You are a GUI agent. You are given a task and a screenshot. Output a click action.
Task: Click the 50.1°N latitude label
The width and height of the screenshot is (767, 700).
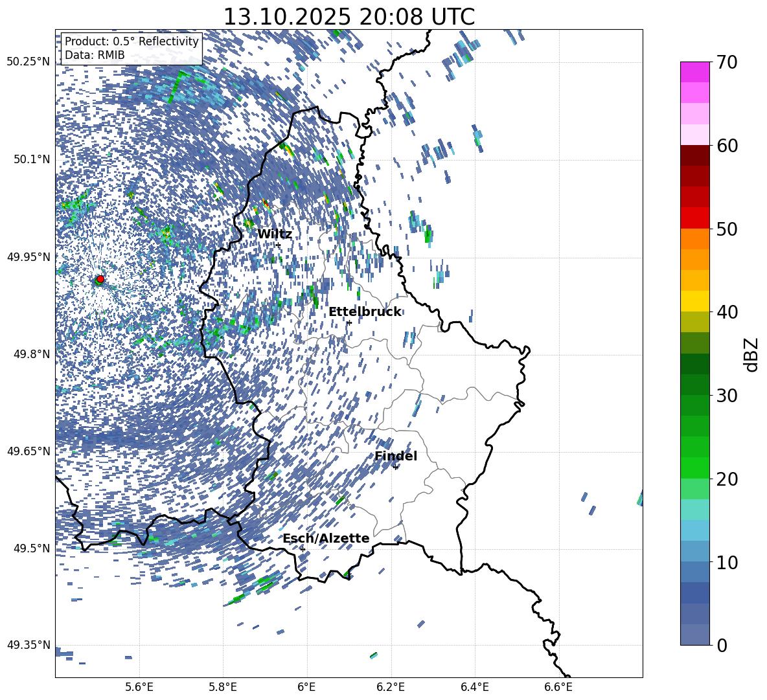coord(31,159)
